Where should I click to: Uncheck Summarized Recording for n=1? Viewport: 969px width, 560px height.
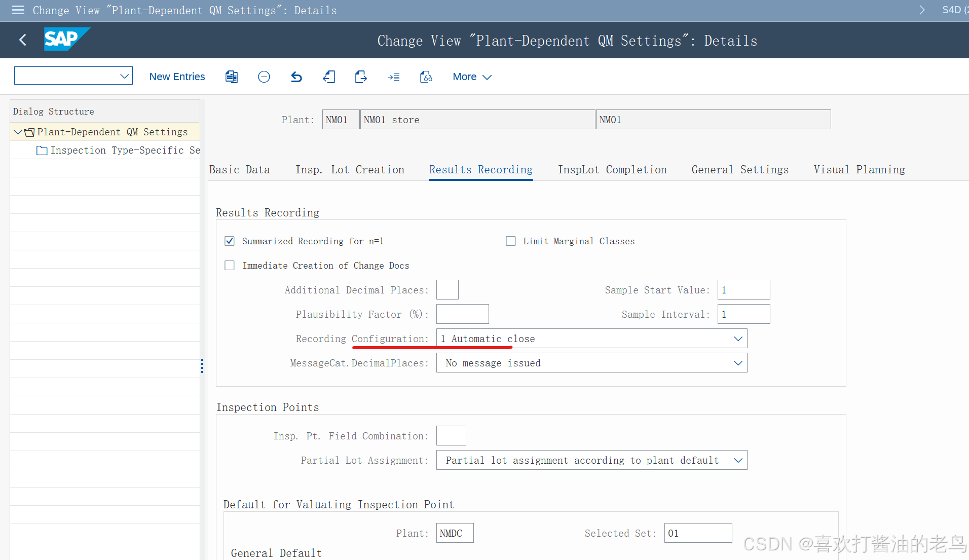[x=230, y=241]
